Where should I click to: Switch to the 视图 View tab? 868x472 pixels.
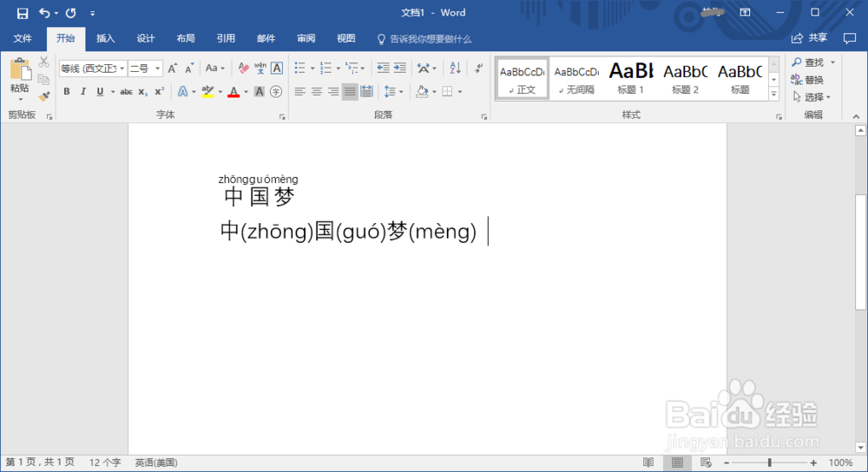(346, 38)
